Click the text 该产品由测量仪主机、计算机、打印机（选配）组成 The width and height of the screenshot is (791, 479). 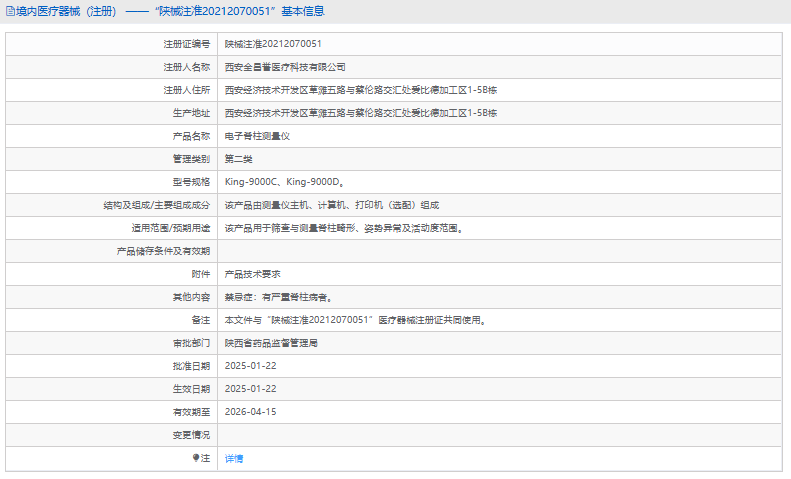click(x=332, y=205)
